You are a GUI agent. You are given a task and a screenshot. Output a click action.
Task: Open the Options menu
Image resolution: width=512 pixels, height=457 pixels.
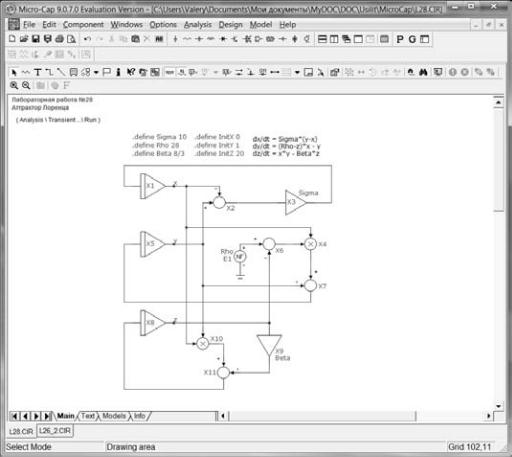[x=163, y=25]
